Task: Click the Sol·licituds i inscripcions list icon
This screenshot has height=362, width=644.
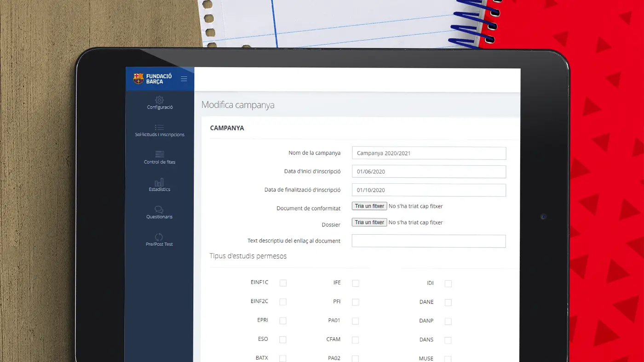Action: [x=159, y=127]
